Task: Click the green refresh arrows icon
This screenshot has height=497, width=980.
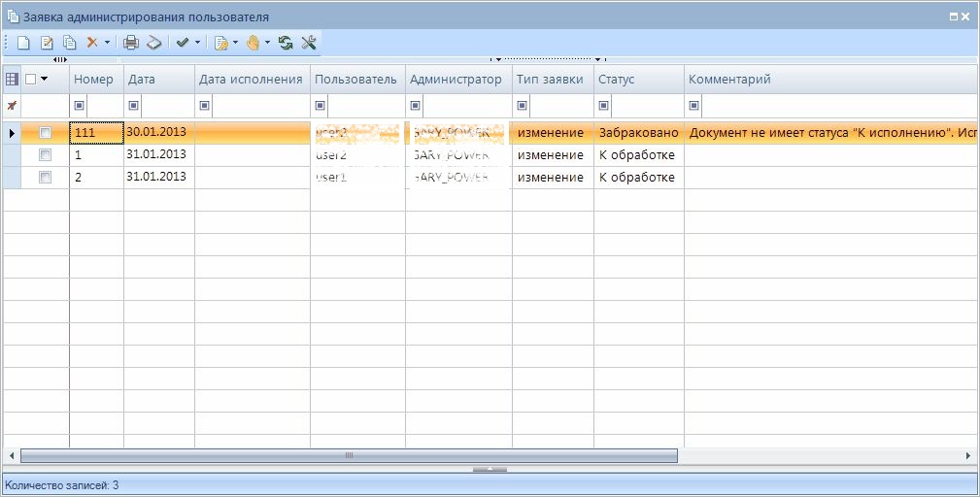Action: pyautogui.click(x=286, y=43)
